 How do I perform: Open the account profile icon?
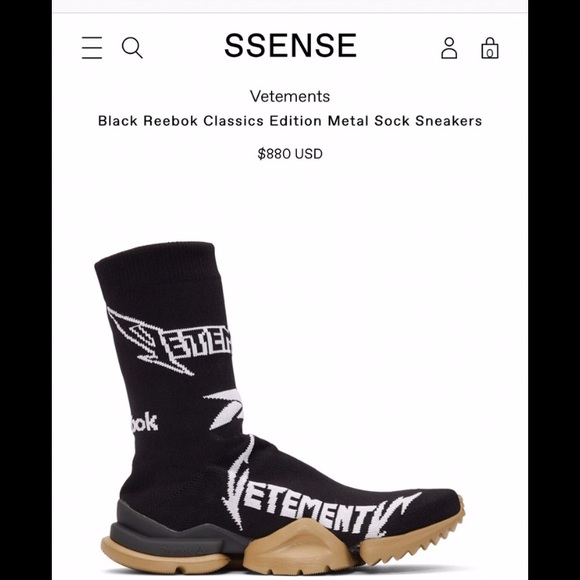click(x=449, y=48)
